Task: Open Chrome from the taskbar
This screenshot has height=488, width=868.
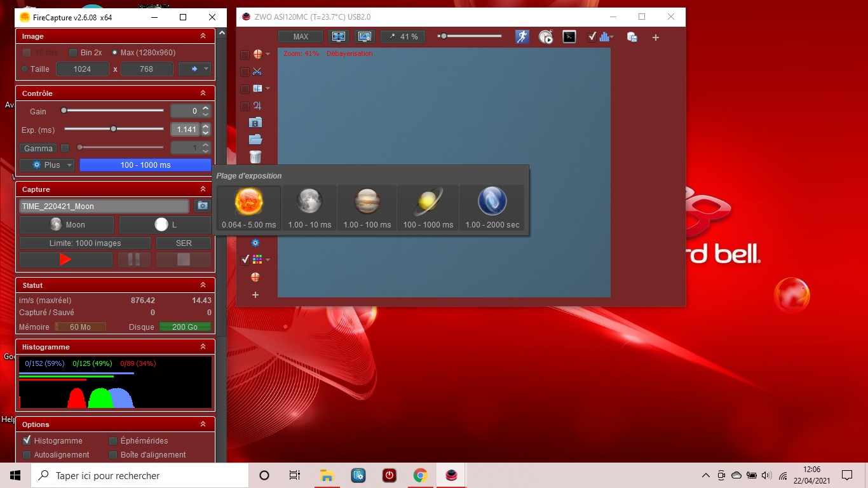Action: point(420,475)
